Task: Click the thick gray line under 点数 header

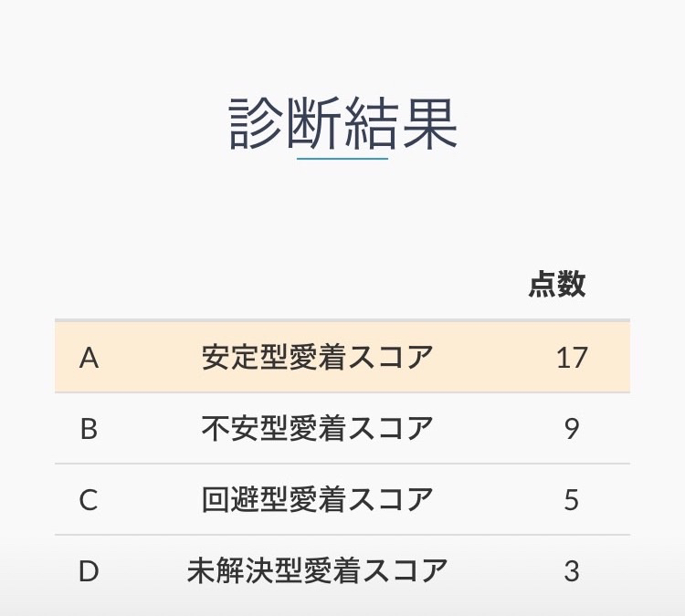Action: tap(342, 320)
